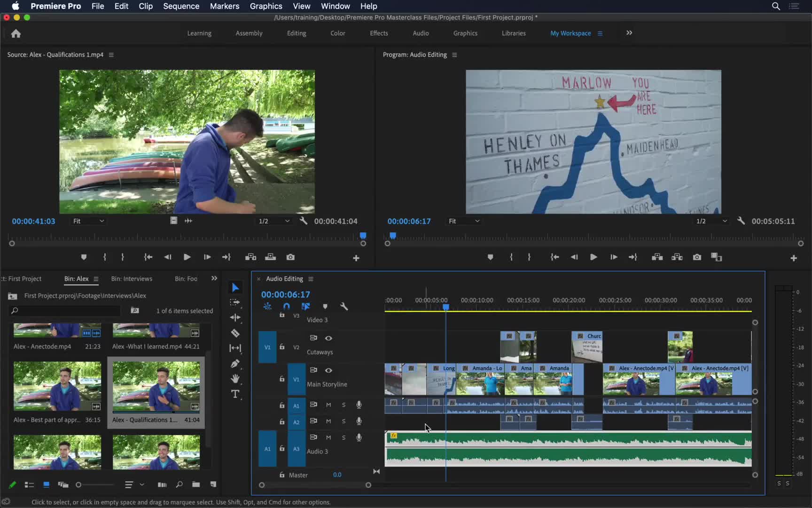The width and height of the screenshot is (812, 508).
Task: Click Source monitor playhead on scrub bar
Action: coord(363,236)
